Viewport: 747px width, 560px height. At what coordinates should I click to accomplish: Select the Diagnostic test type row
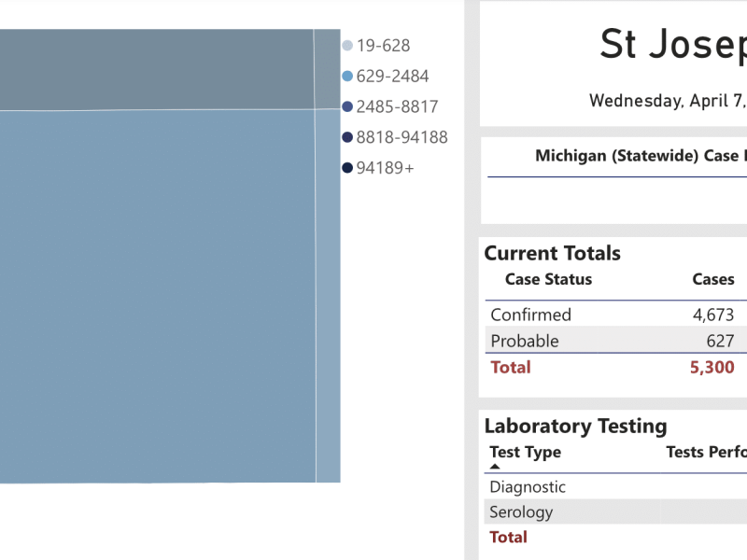528,487
